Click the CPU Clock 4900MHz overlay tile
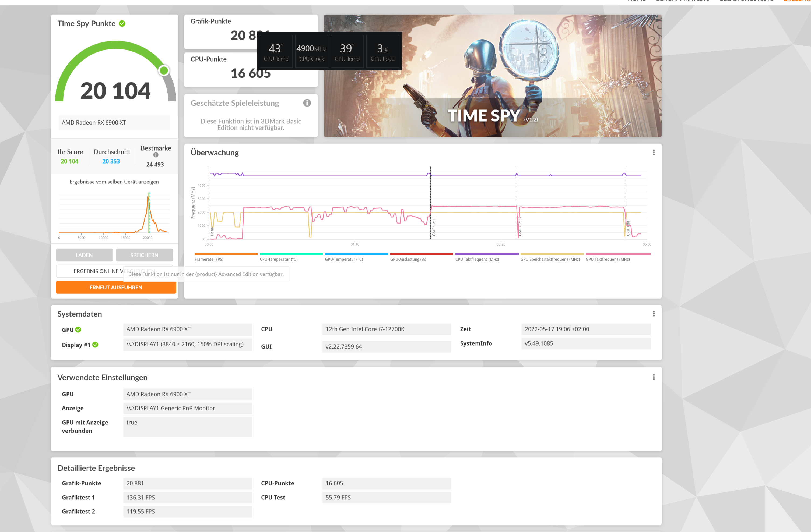 point(311,51)
